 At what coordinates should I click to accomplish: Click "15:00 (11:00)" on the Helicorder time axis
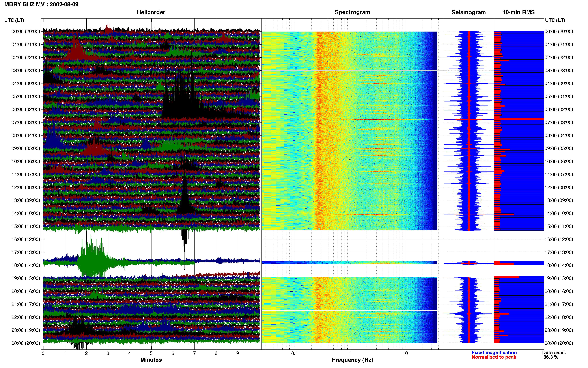[26, 226]
